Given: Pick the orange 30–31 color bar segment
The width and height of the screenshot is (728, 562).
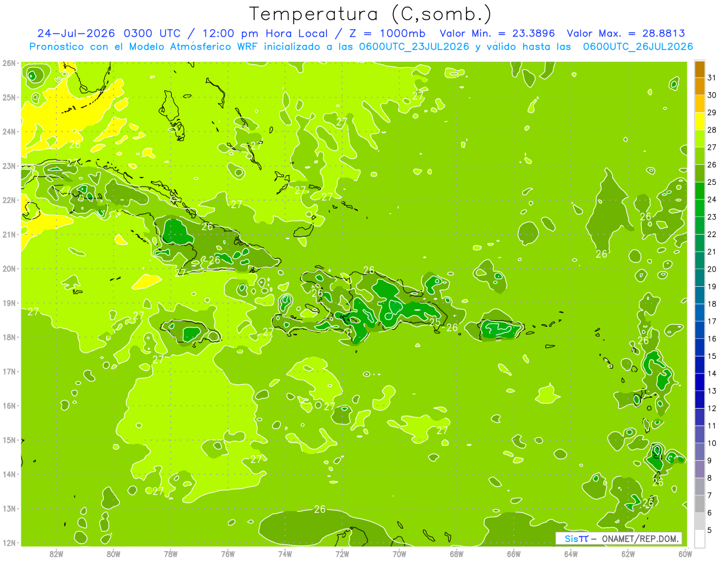Looking at the screenshot, I should coord(699,87).
